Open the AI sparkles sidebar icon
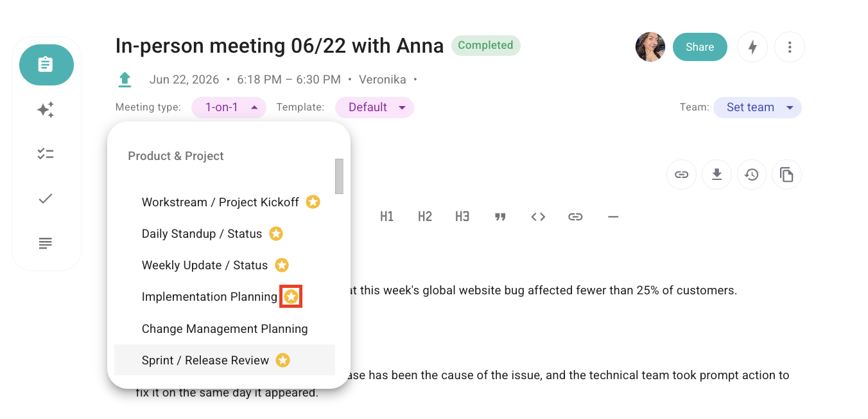 tap(46, 110)
